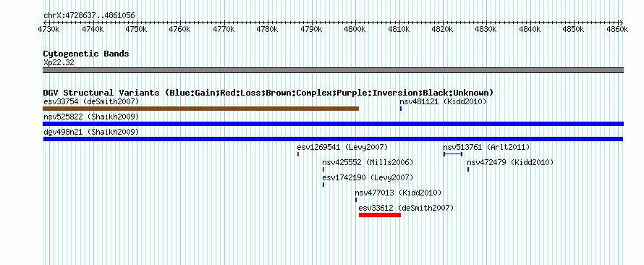Open the esv33754 (deSmith2007) label

(91, 101)
